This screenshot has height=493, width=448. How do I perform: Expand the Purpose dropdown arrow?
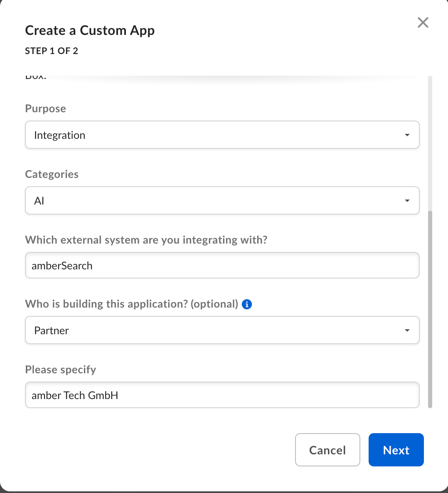(407, 135)
